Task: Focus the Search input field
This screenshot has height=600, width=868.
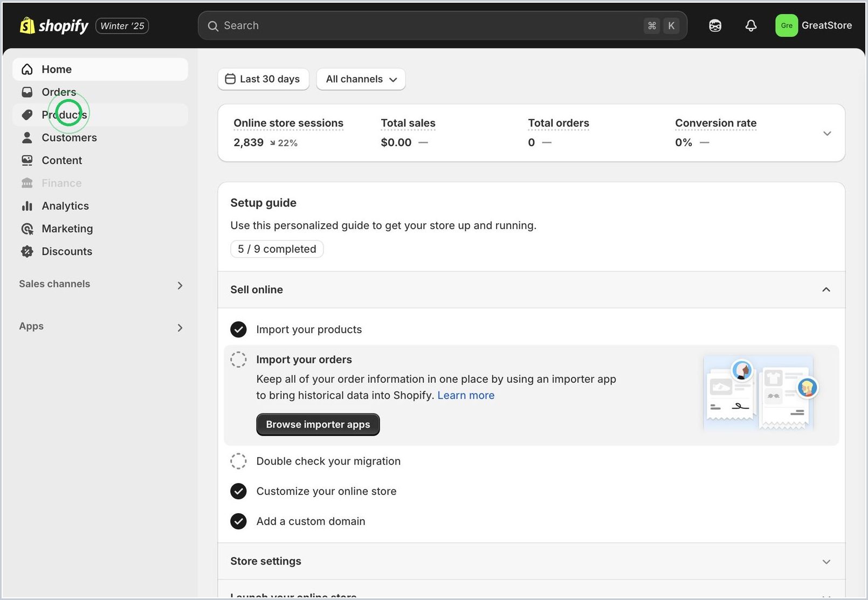Action: pyautogui.click(x=443, y=25)
